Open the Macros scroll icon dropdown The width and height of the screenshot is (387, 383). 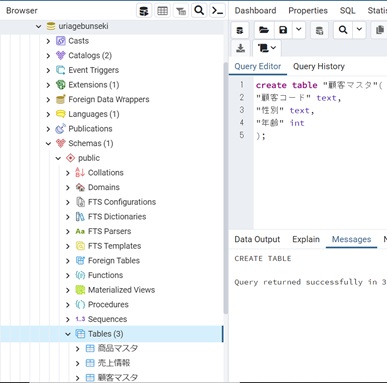[x=267, y=48]
